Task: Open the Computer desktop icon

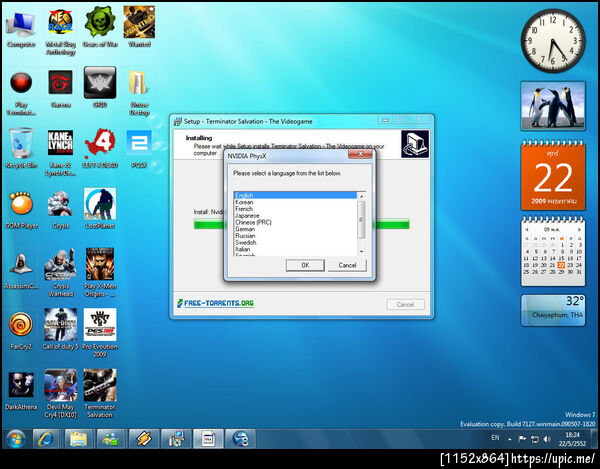Action: click(x=21, y=29)
